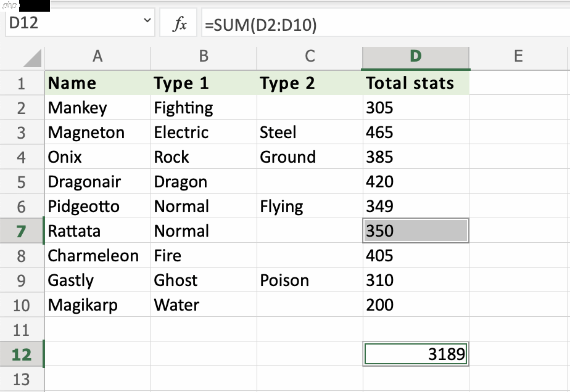
Task: Select row 12 header
Action: (x=22, y=354)
